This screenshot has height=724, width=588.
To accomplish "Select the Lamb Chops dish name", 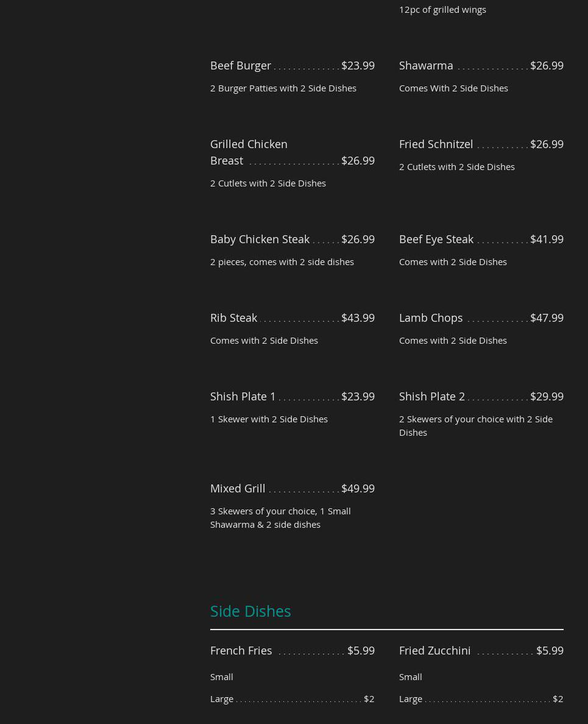I will [x=431, y=318].
